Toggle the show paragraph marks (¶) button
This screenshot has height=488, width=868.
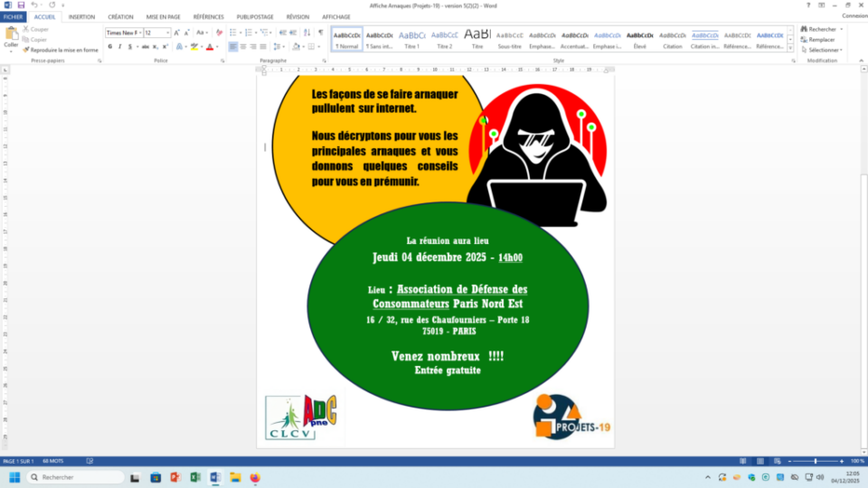(320, 33)
